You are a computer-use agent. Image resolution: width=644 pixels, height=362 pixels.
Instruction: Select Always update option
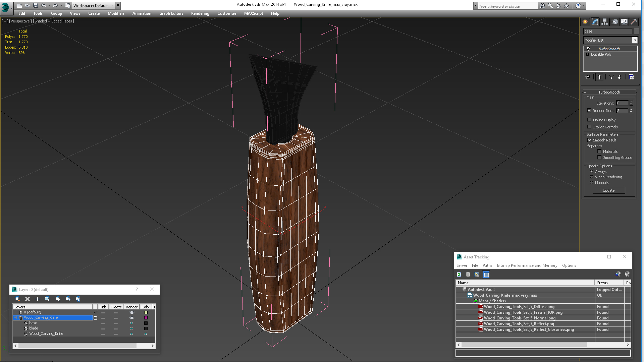[591, 172]
